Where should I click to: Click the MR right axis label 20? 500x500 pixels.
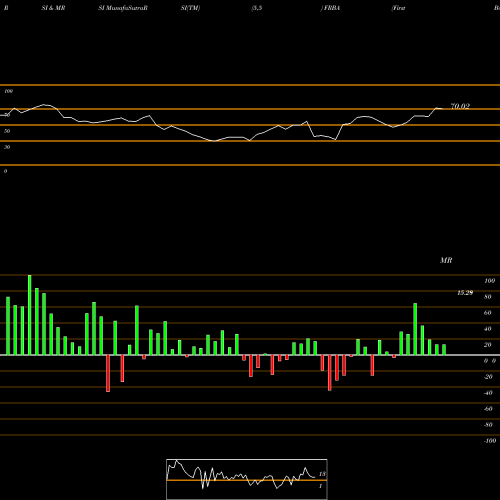tap(488, 345)
